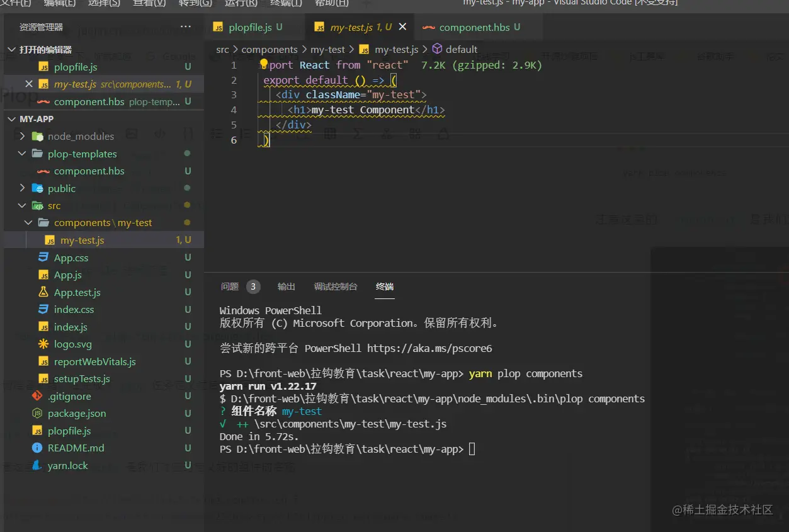Switch to the plopfile.js editor tab
This screenshot has height=532, width=789.
pos(254,27)
